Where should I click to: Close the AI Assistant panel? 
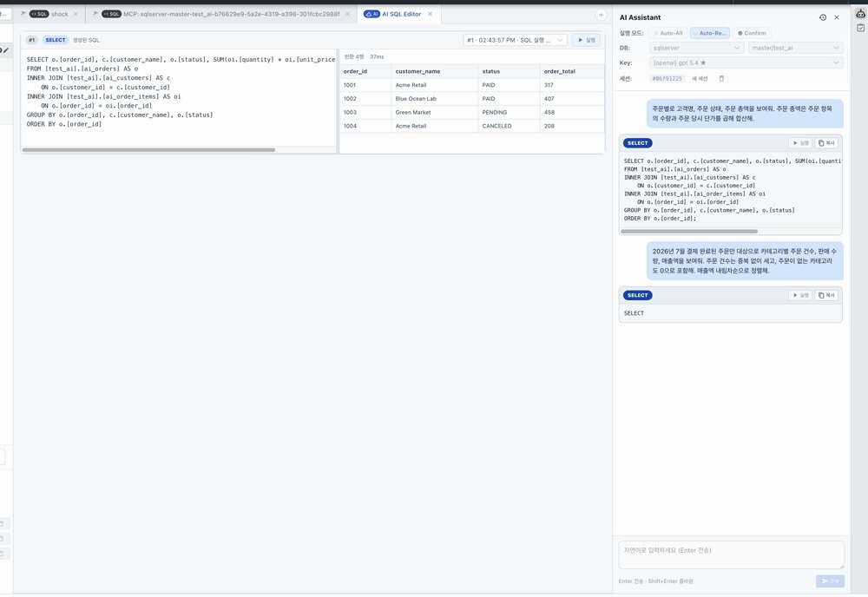[x=837, y=17]
